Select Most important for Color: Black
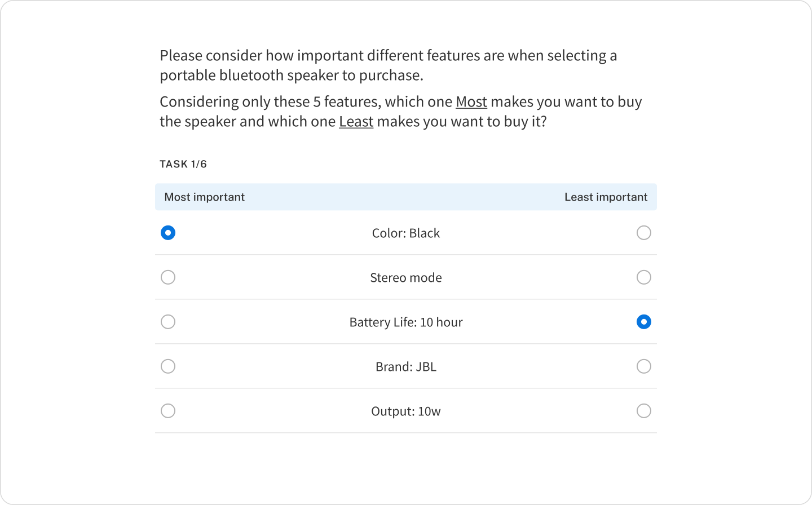The width and height of the screenshot is (812, 505). (168, 233)
